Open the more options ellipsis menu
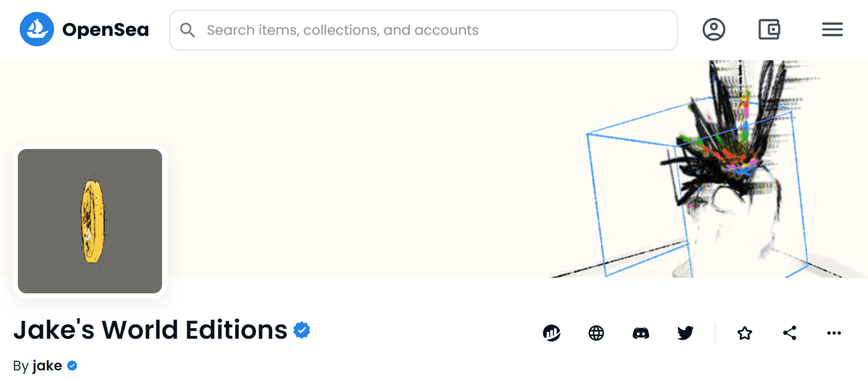 click(x=834, y=333)
